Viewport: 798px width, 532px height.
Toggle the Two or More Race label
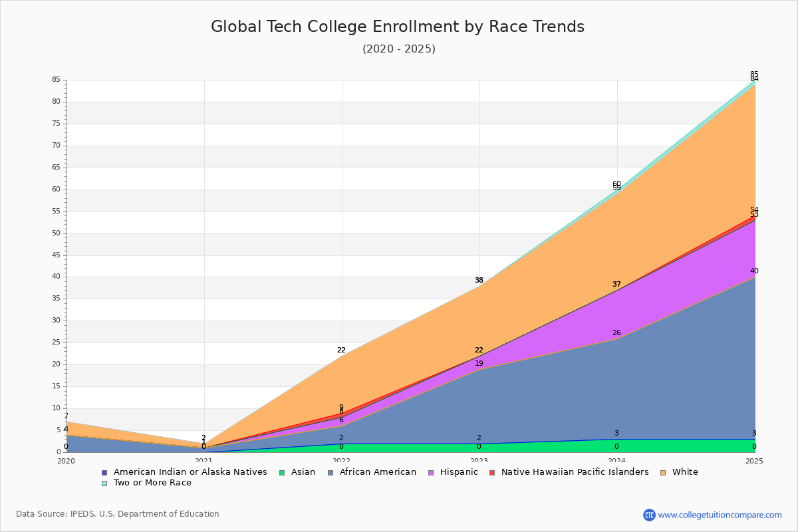pyautogui.click(x=152, y=483)
